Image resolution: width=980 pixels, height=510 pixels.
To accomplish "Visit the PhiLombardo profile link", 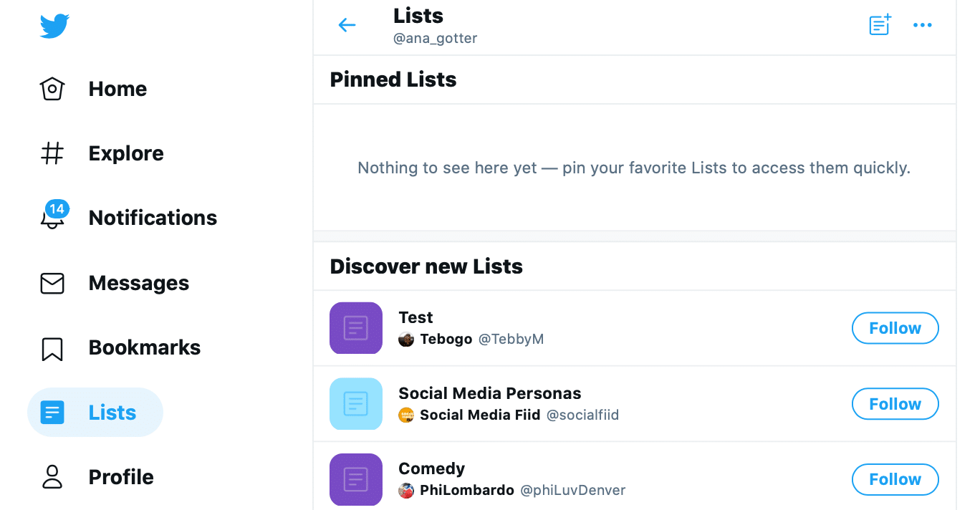I will tap(467, 491).
